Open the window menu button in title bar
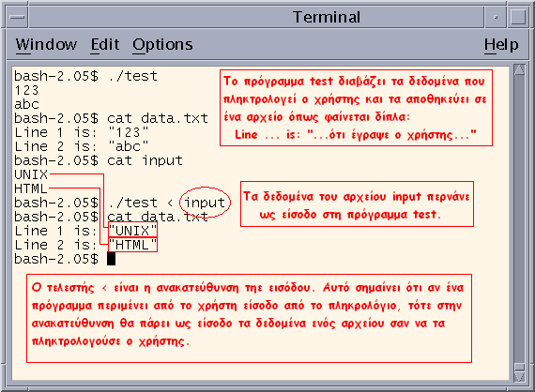This screenshot has width=535, height=392. click(18, 17)
